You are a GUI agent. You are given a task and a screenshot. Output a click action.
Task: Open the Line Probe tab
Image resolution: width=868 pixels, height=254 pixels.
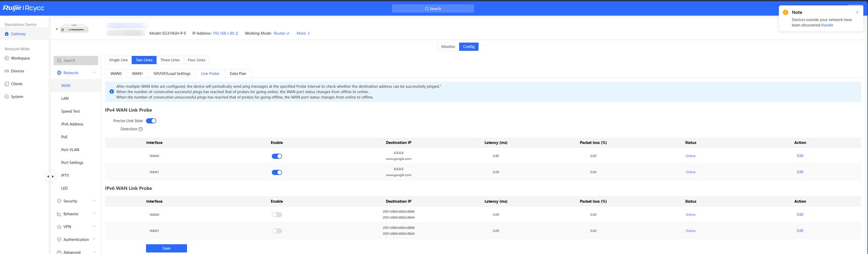click(x=210, y=73)
